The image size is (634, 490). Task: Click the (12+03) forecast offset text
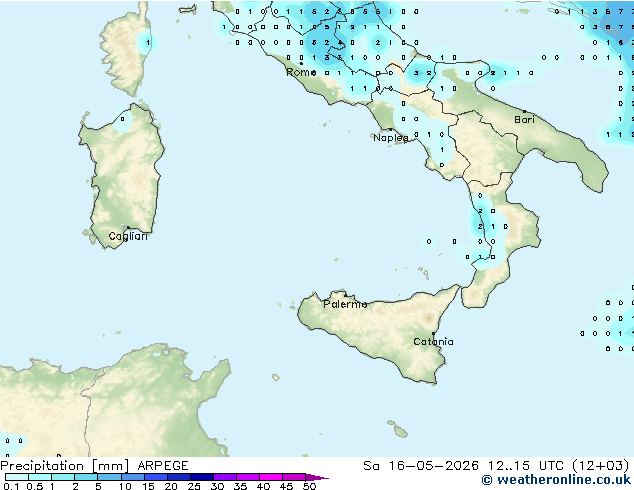601,466
